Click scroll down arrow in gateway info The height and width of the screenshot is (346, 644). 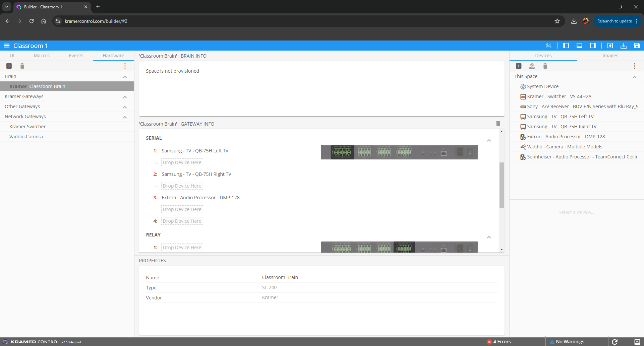502,250
